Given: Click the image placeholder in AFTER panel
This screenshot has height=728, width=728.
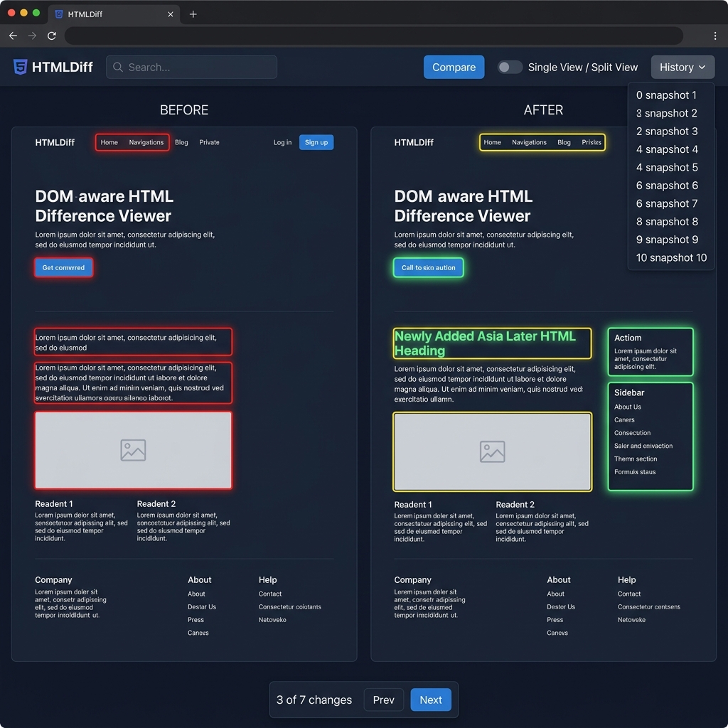Looking at the screenshot, I should tap(492, 451).
